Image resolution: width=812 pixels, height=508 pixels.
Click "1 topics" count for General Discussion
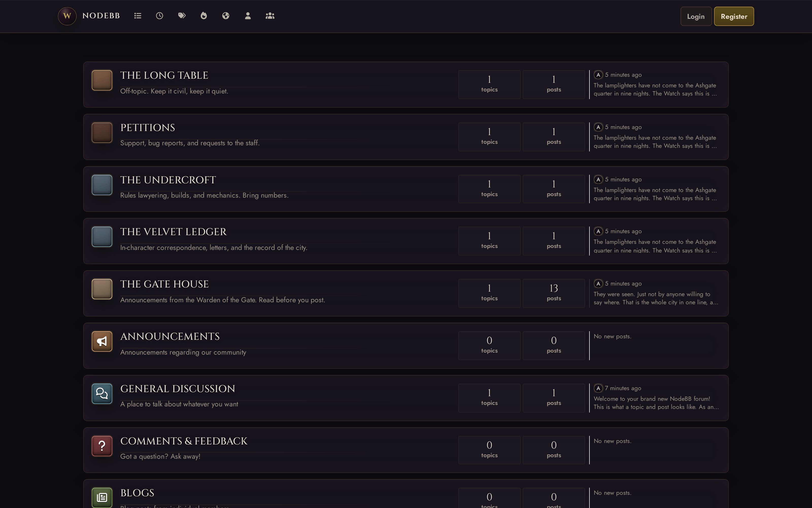point(489,398)
